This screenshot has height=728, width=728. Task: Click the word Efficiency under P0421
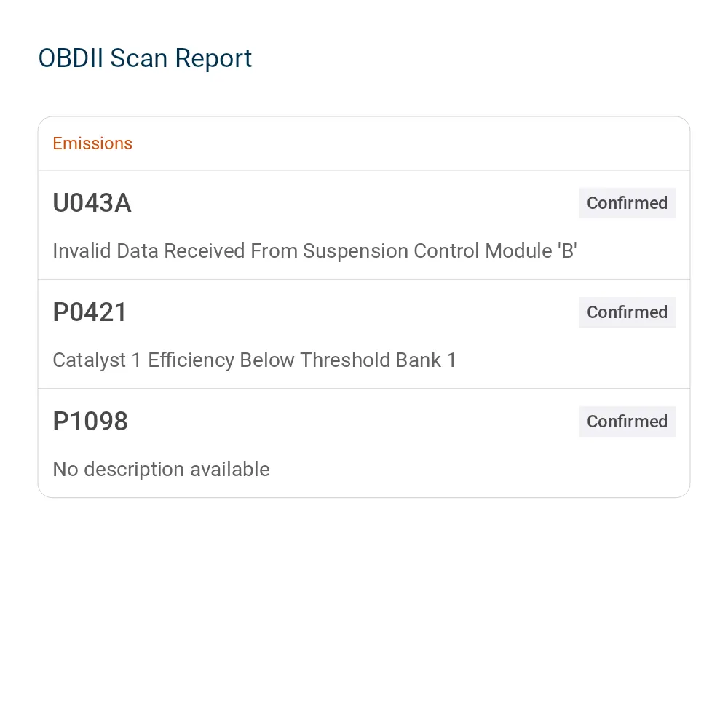pos(190,360)
